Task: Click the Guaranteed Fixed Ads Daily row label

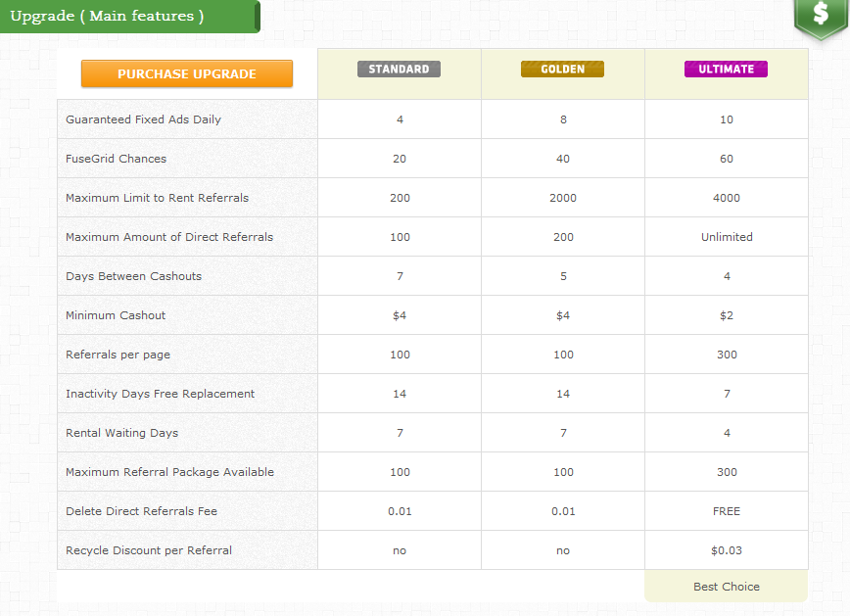Action: click(143, 119)
